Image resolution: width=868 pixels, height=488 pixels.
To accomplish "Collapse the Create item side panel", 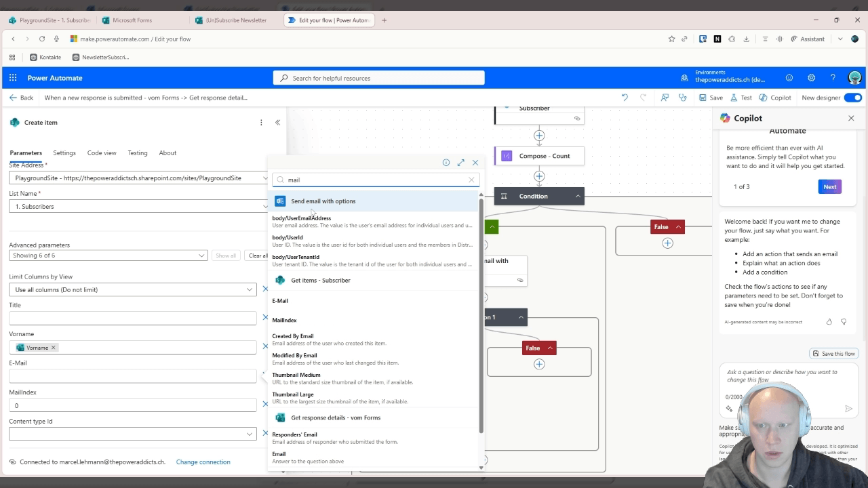I will pyautogui.click(x=277, y=123).
